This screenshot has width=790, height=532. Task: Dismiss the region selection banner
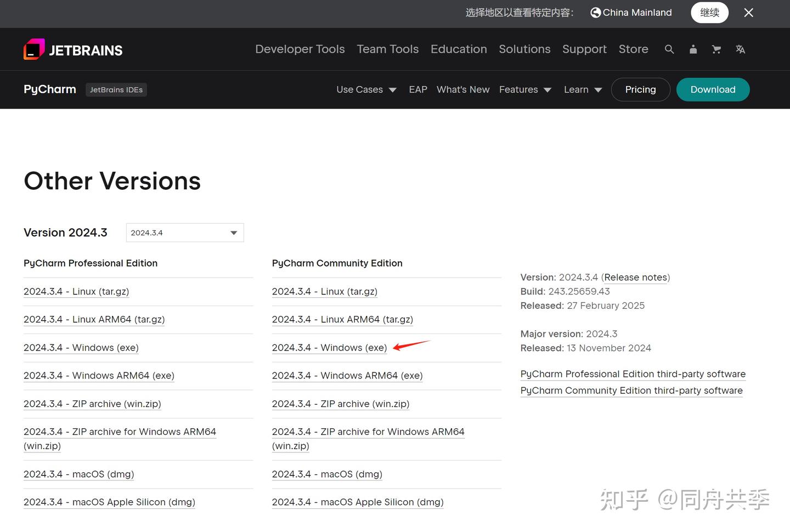[748, 12]
